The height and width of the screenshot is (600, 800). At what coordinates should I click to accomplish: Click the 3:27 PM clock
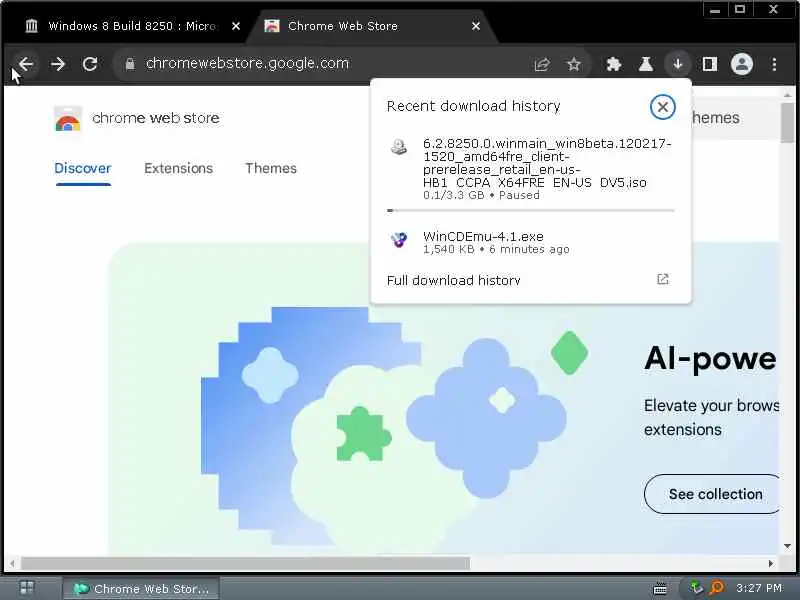[x=759, y=588]
